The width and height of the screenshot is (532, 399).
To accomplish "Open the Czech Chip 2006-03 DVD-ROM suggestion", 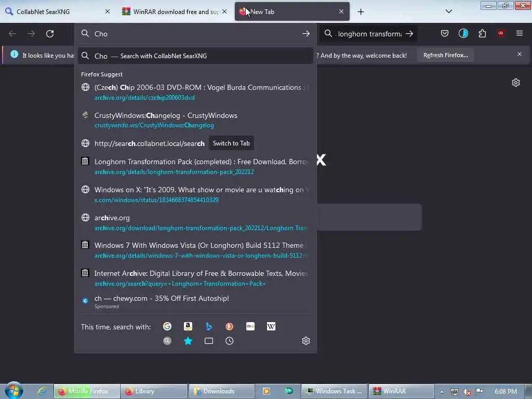I will (195, 92).
